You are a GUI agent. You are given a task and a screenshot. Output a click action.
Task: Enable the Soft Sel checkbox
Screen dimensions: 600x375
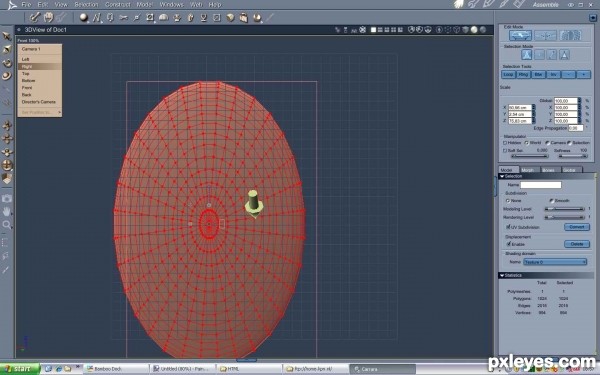coord(505,151)
